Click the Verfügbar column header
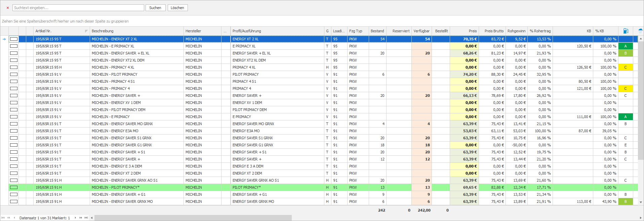 [421, 31]
